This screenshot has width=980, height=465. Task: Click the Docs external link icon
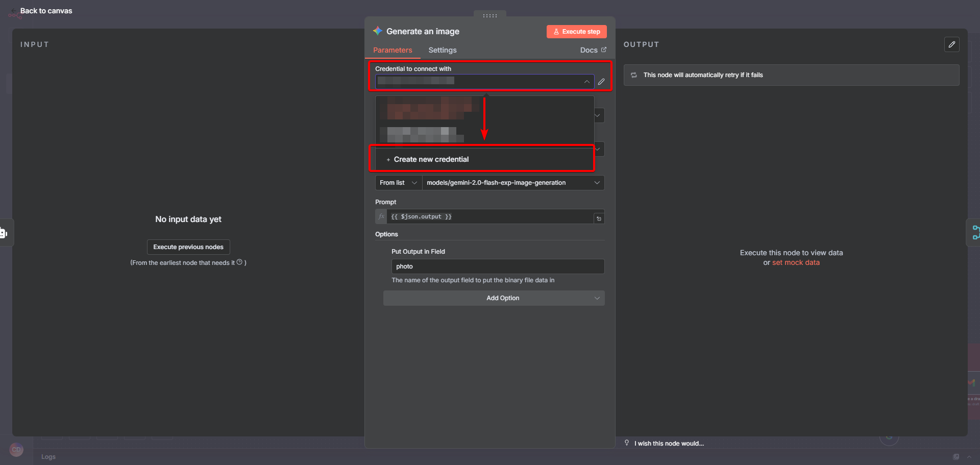(x=604, y=50)
